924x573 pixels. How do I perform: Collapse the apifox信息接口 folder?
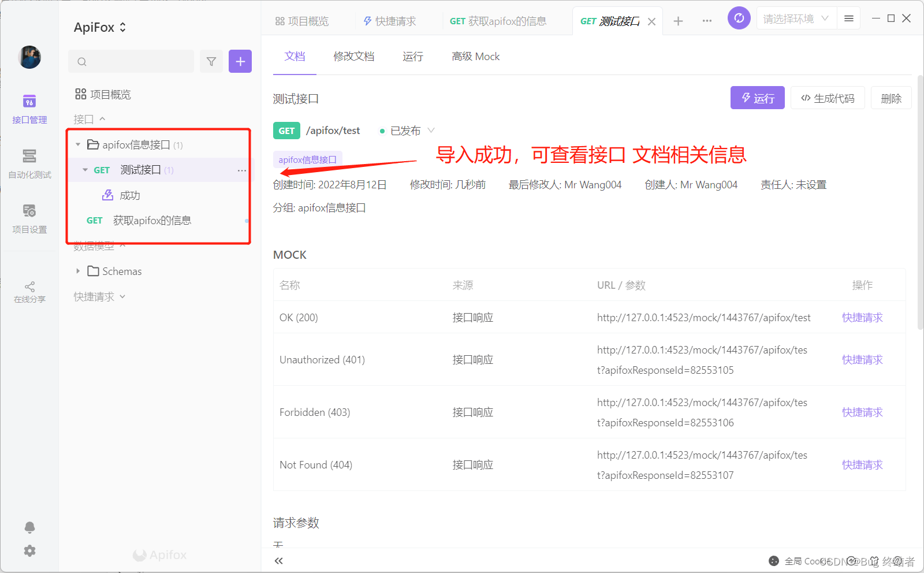click(78, 144)
